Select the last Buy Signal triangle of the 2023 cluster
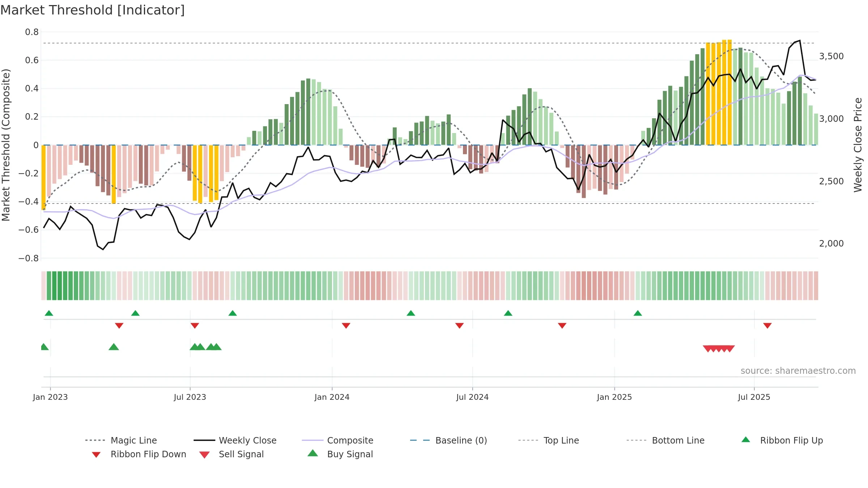 [216, 347]
